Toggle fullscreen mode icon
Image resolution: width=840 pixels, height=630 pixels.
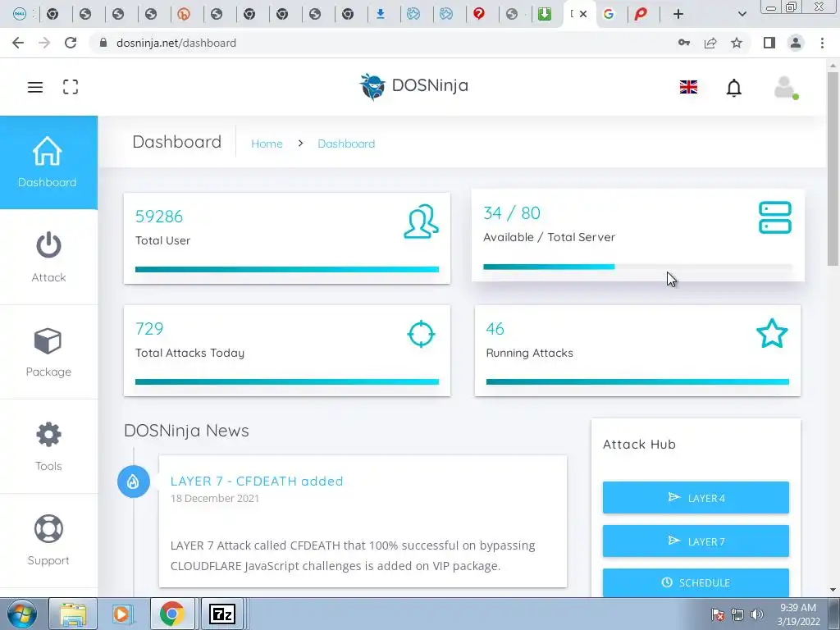pos(71,87)
